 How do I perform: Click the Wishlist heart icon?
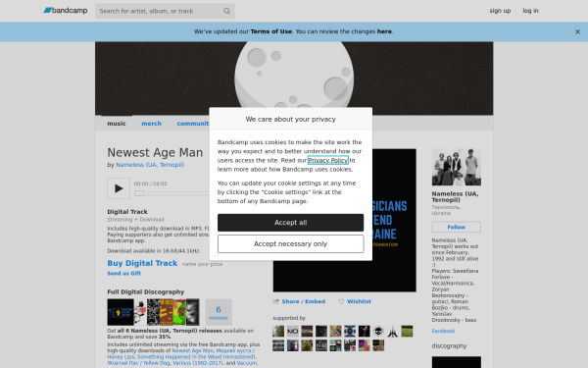[341, 301]
